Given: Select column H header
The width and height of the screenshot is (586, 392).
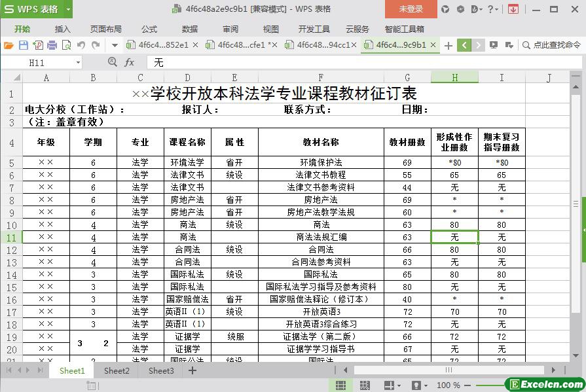Looking at the screenshot, I should pos(454,77).
